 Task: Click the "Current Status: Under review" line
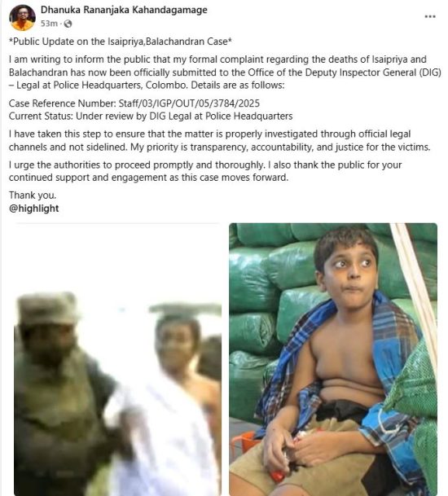coord(151,116)
